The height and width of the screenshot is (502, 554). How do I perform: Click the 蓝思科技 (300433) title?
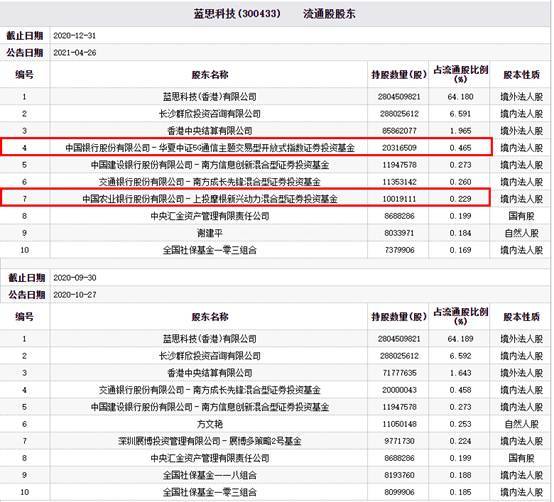point(237,13)
